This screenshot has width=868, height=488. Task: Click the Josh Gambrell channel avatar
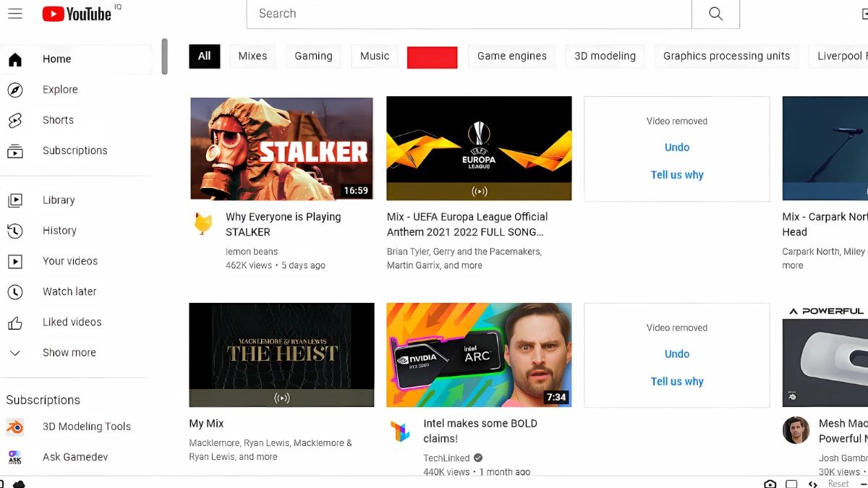[x=796, y=430]
